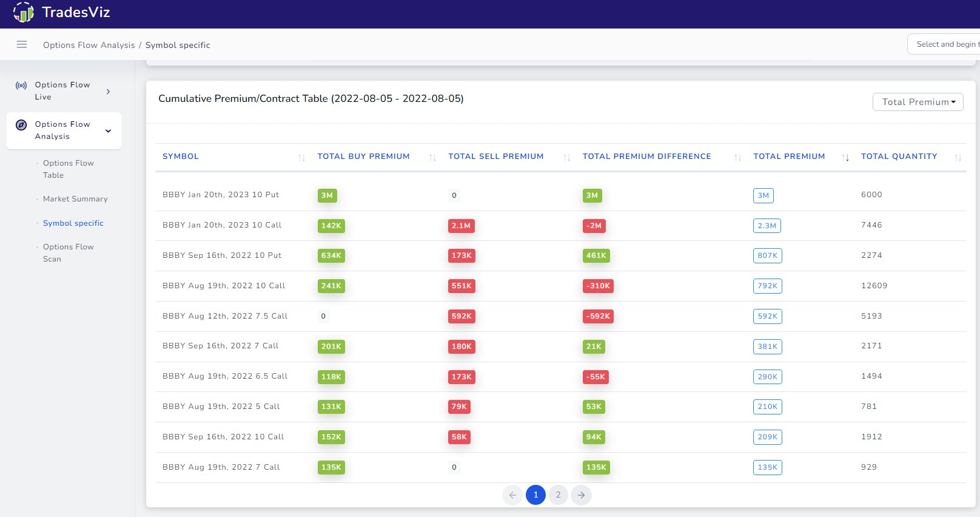This screenshot has width=980, height=517.
Task: Click the 2.1M sell premium badge
Action: click(x=461, y=226)
